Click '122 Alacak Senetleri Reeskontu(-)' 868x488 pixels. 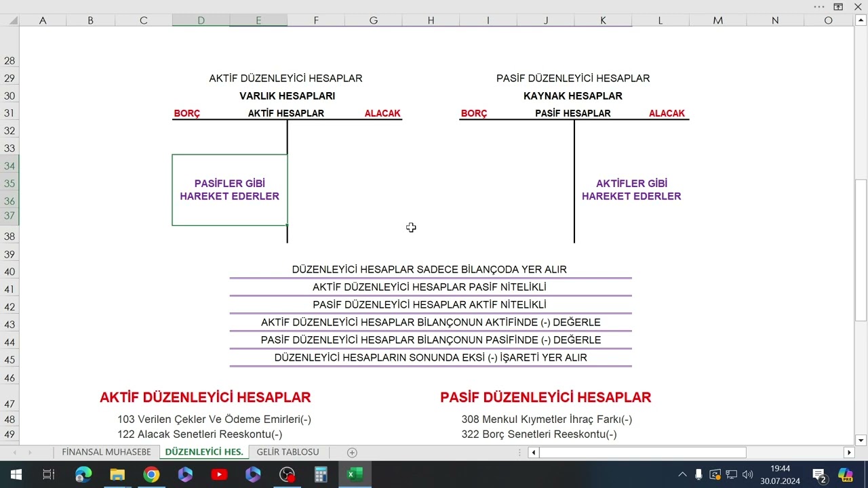[200, 434]
